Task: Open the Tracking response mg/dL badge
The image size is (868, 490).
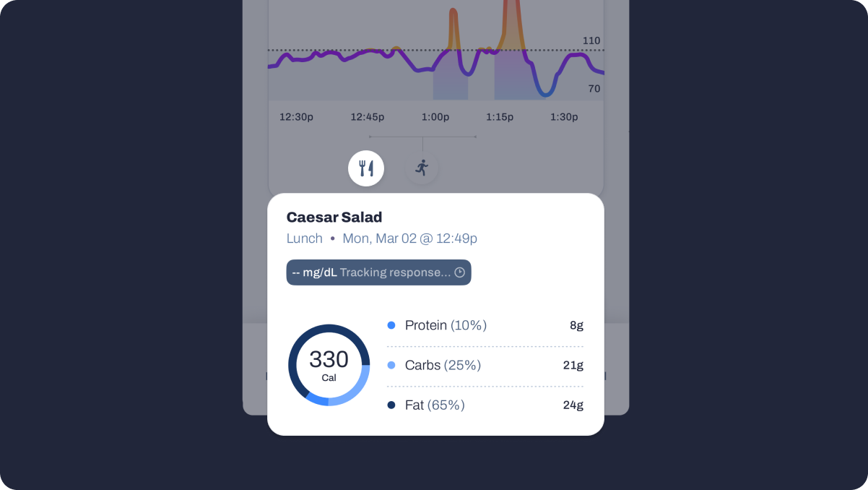Action: [378, 272]
